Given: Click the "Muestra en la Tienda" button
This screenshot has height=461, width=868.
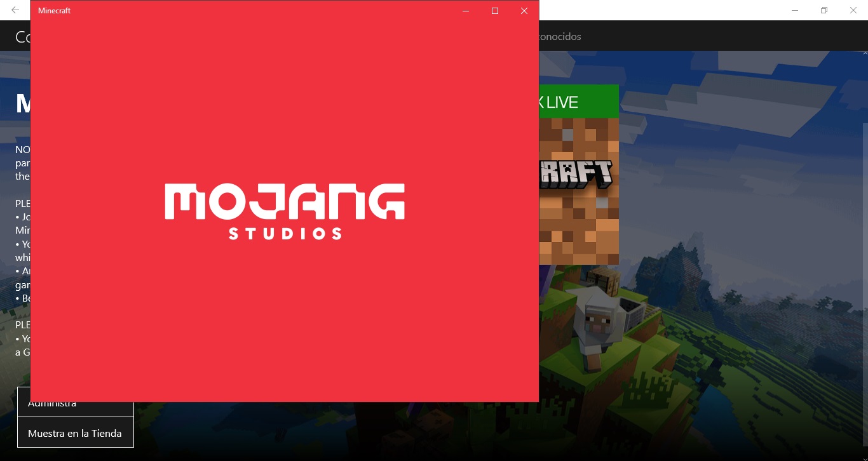Looking at the screenshot, I should pos(75,433).
